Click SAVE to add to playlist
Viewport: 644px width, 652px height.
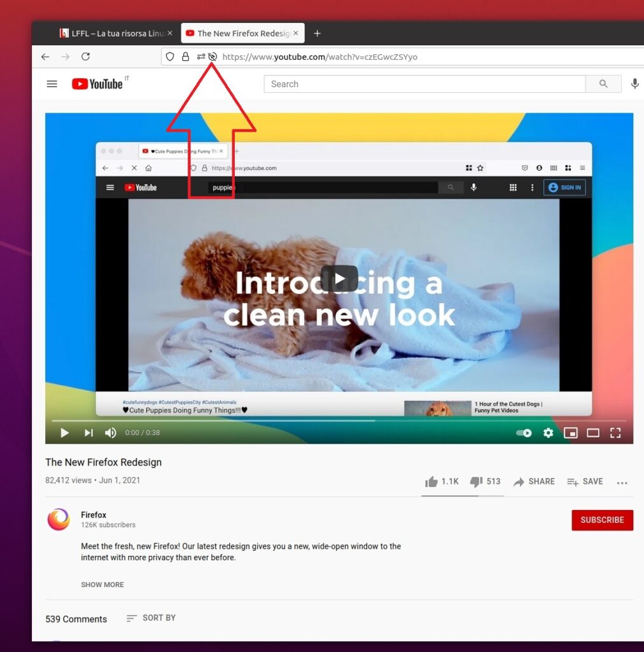click(585, 481)
